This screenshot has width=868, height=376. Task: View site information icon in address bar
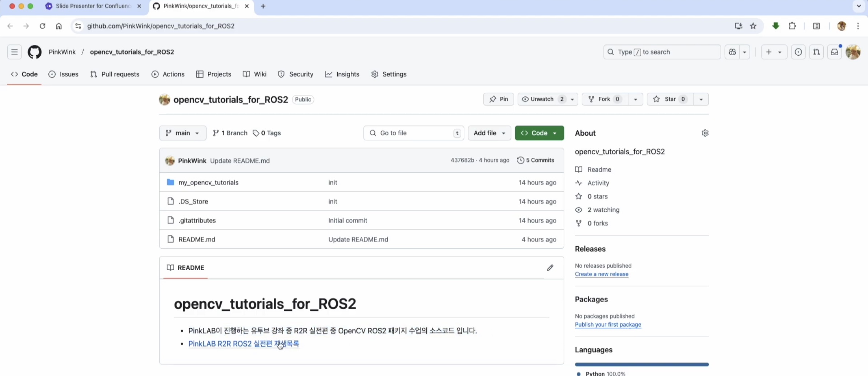78,26
